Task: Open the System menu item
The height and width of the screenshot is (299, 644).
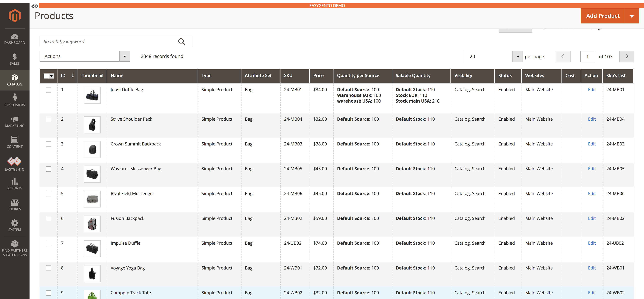Action: [14, 225]
